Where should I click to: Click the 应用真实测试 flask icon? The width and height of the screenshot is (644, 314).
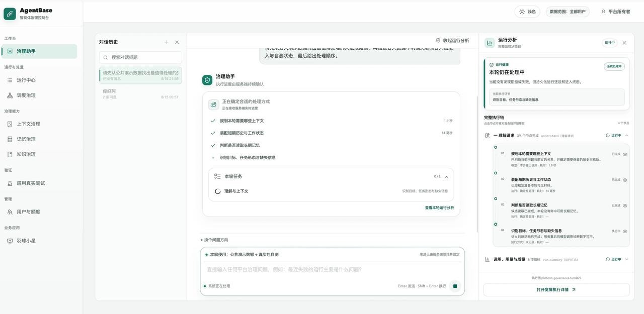[10, 183]
